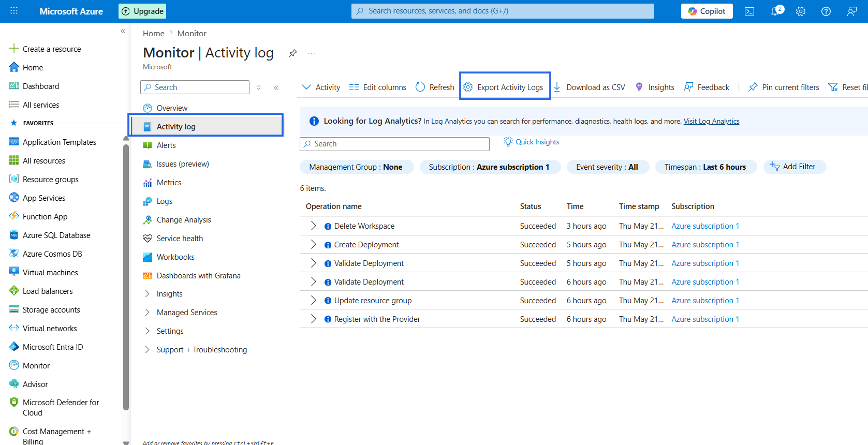This screenshot has height=445, width=868.
Task: Select Change Analysis in Monitor menu
Action: click(x=184, y=220)
